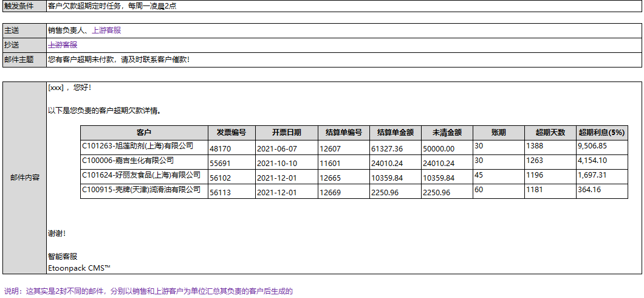The image size is (644, 298).
Task: Click the greeting line [xxx]，您好！
Action: coord(69,88)
